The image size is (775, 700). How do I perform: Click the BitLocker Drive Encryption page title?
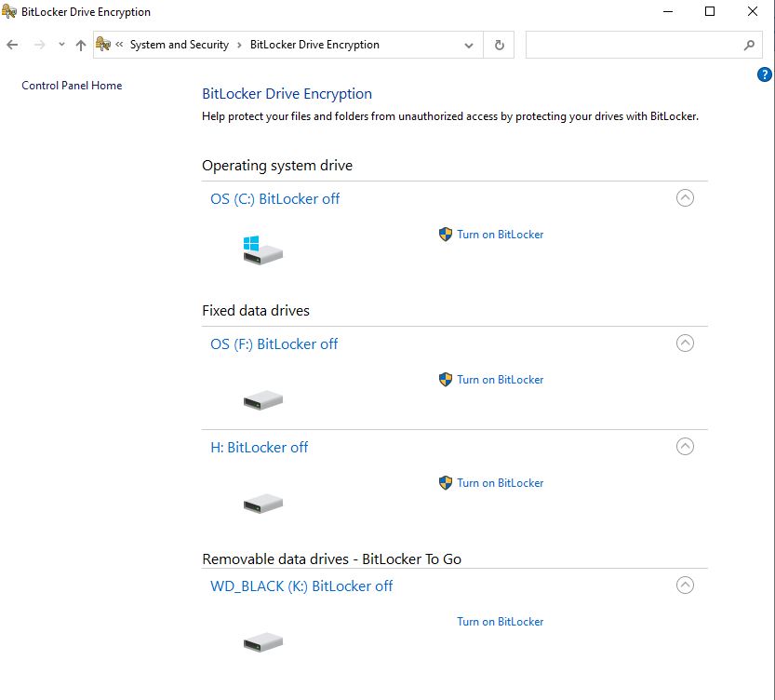tap(287, 94)
